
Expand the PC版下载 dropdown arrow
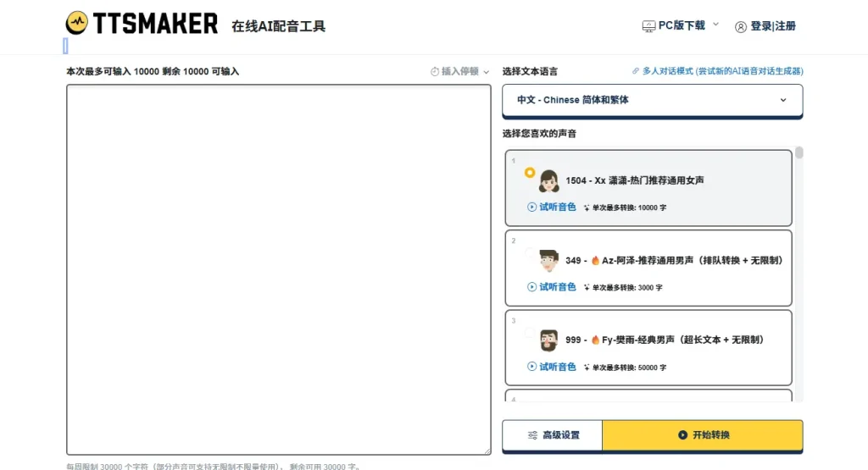coord(715,25)
